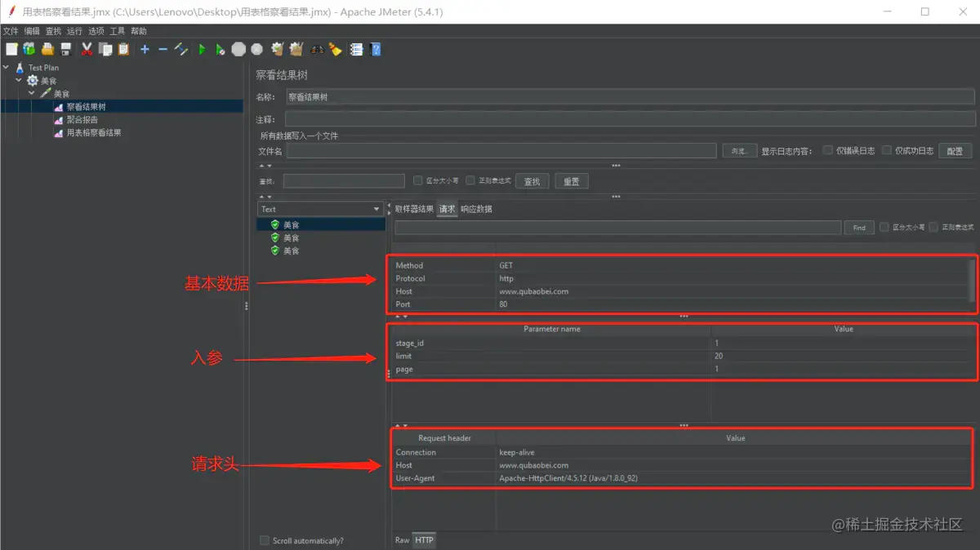Click the Collapse All minus icon
980x550 pixels.
pyautogui.click(x=163, y=49)
